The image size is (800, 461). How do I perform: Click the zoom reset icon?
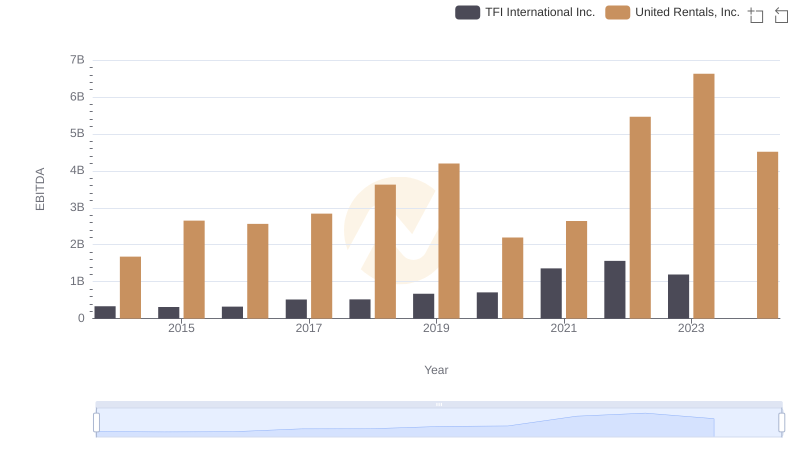[781, 15]
